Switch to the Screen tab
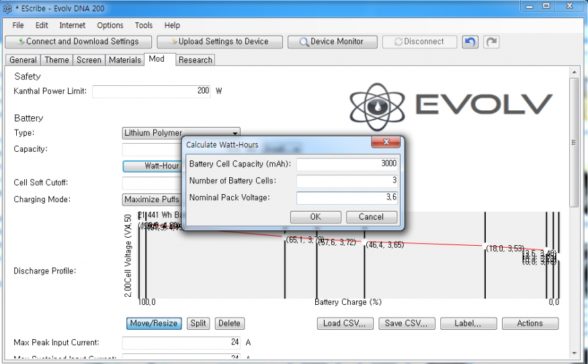 tap(89, 60)
